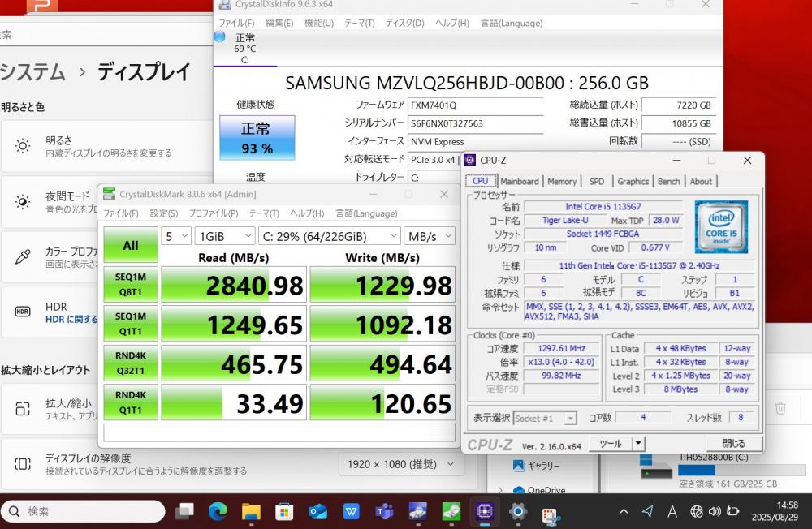812x529 pixels.
Task: Click the ツール button in CPU-Z
Action: [611, 444]
